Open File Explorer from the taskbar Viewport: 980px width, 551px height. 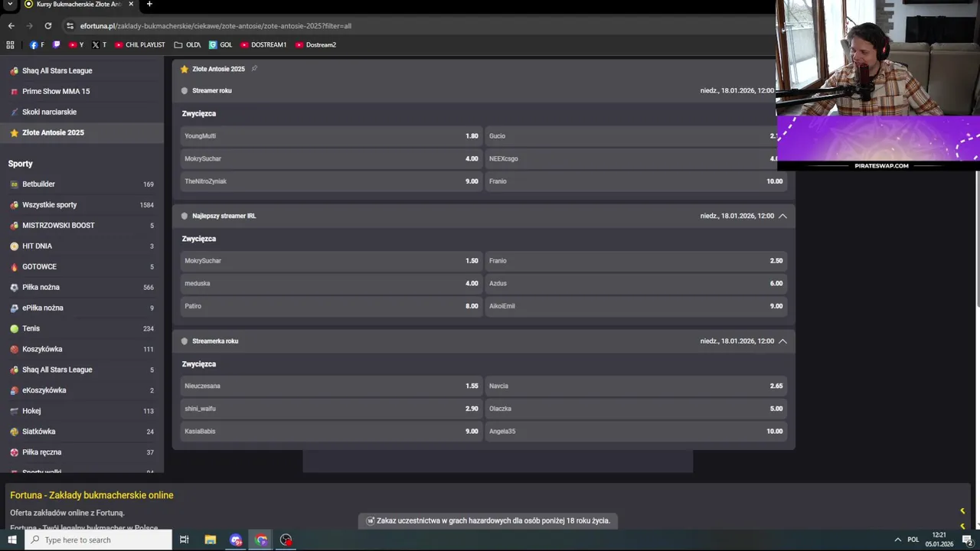coord(211,540)
